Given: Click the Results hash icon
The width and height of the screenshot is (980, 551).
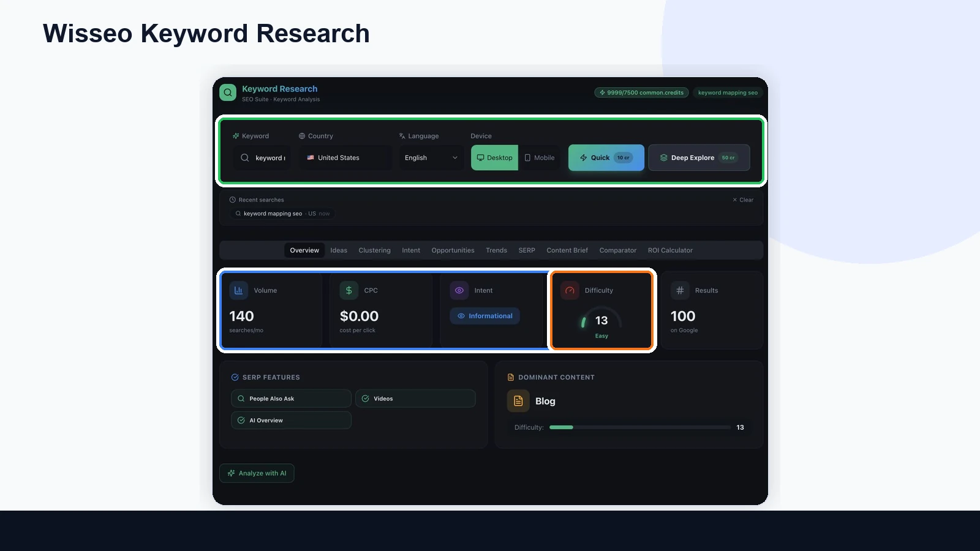Looking at the screenshot, I should click(680, 290).
